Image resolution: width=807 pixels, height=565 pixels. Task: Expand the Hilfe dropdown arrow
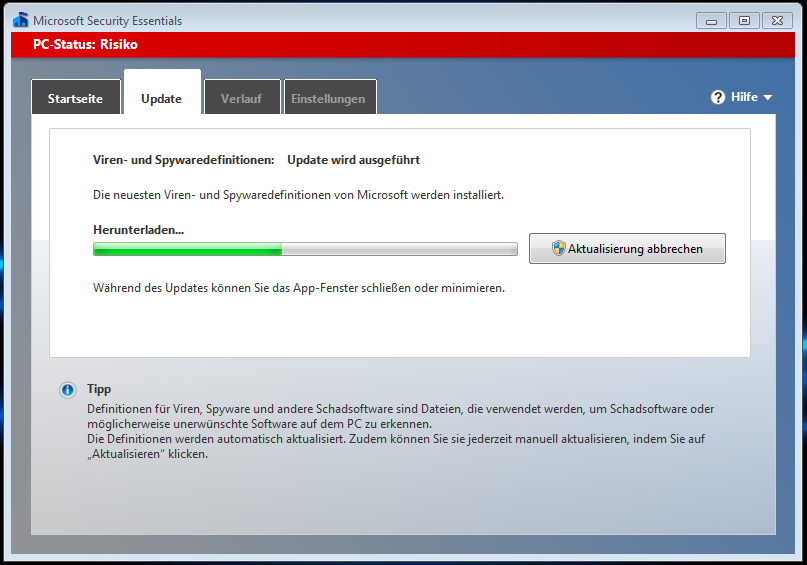(x=767, y=97)
